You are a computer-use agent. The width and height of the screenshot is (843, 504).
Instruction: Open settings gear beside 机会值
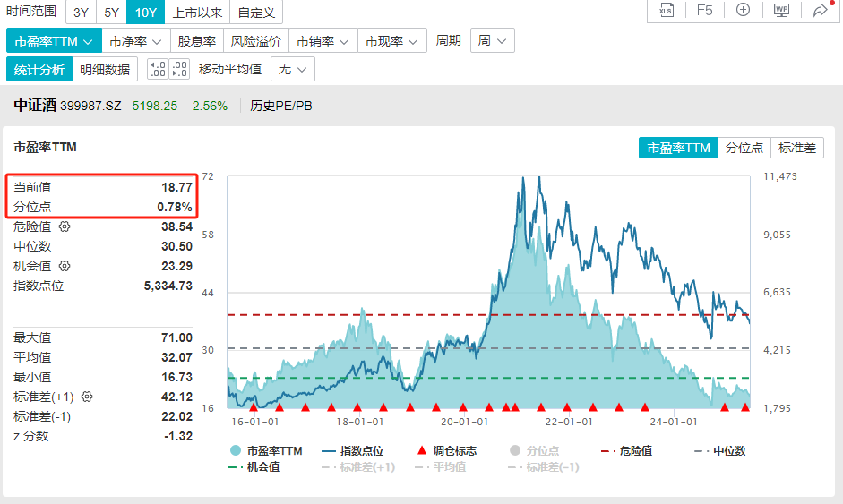65,266
